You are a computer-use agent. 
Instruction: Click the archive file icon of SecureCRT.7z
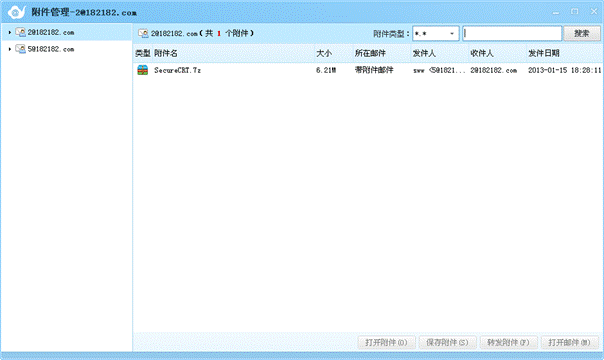(x=143, y=70)
